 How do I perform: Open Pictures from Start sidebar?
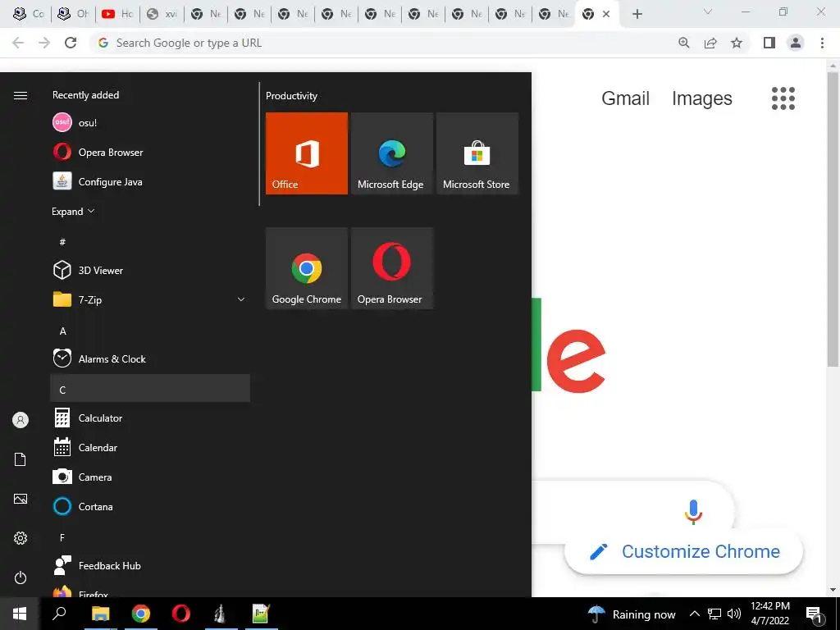[21, 499]
